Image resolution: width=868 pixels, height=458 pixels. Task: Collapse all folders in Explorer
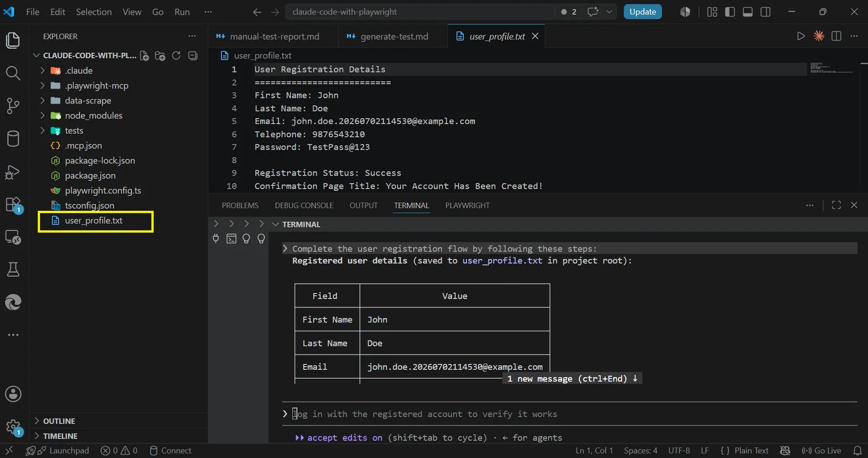[193, 56]
